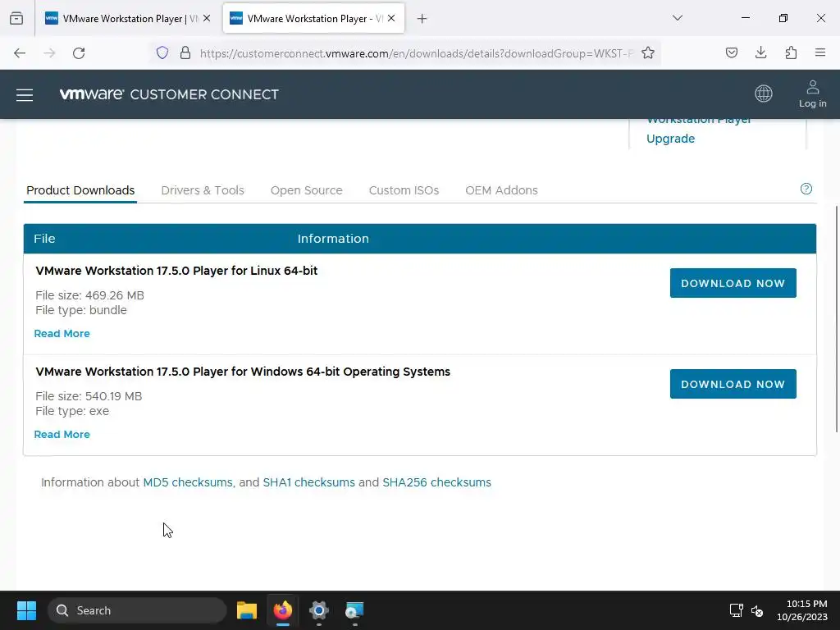Click the site security padlock icon
Image resolution: width=840 pixels, height=630 pixels.
pos(185,52)
